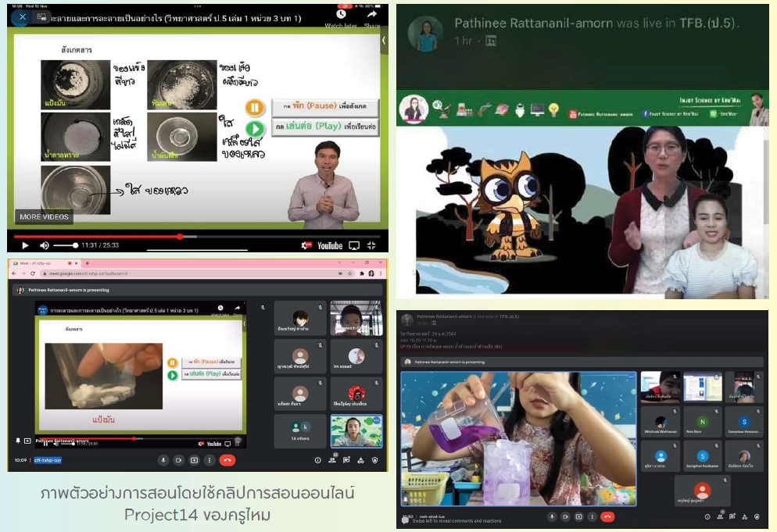The image size is (777, 532).
Task: Toggle microphone in bottom-right Meet call
Action: (553, 516)
